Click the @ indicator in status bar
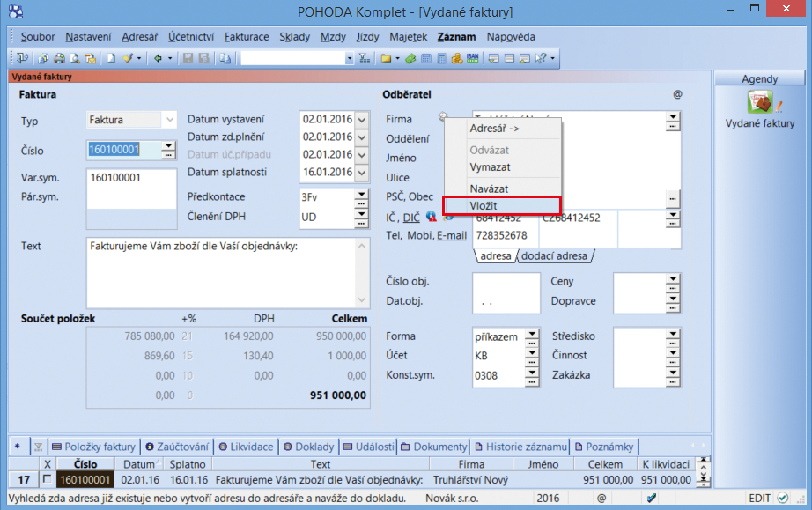 point(602,498)
